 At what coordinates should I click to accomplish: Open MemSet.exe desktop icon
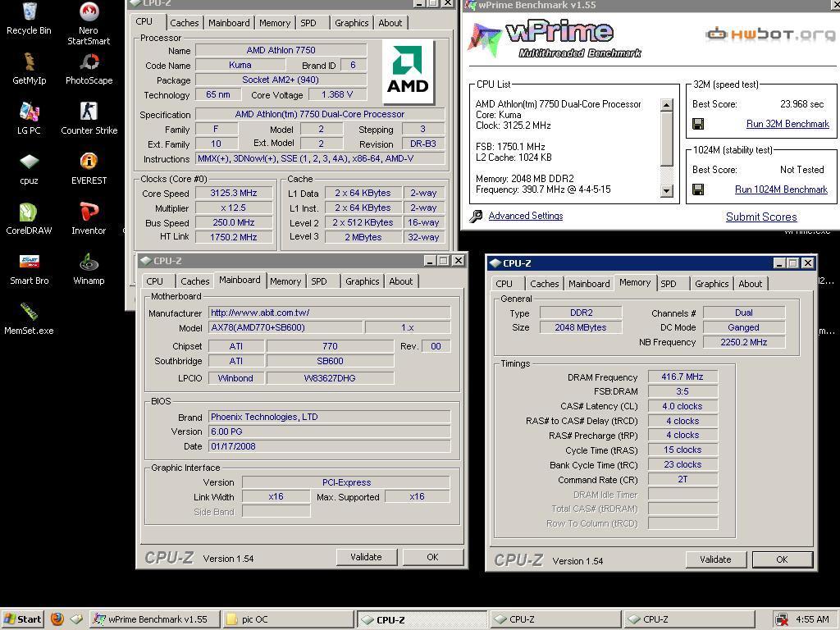pos(29,319)
